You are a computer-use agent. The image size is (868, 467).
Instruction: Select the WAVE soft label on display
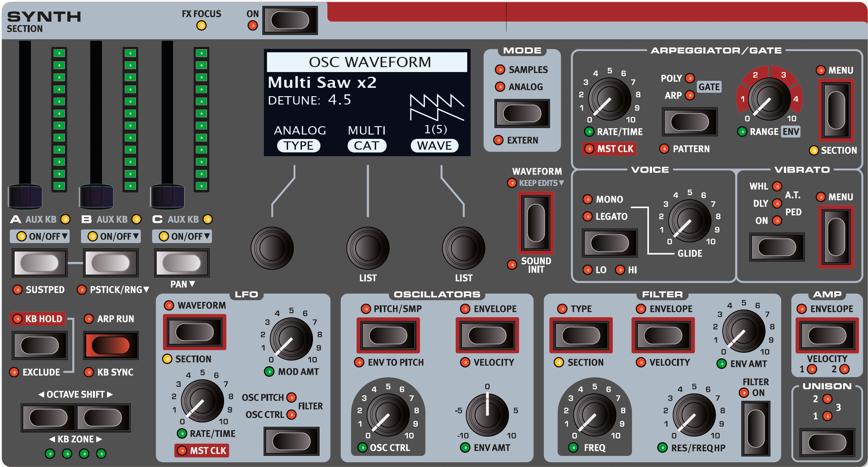point(434,146)
